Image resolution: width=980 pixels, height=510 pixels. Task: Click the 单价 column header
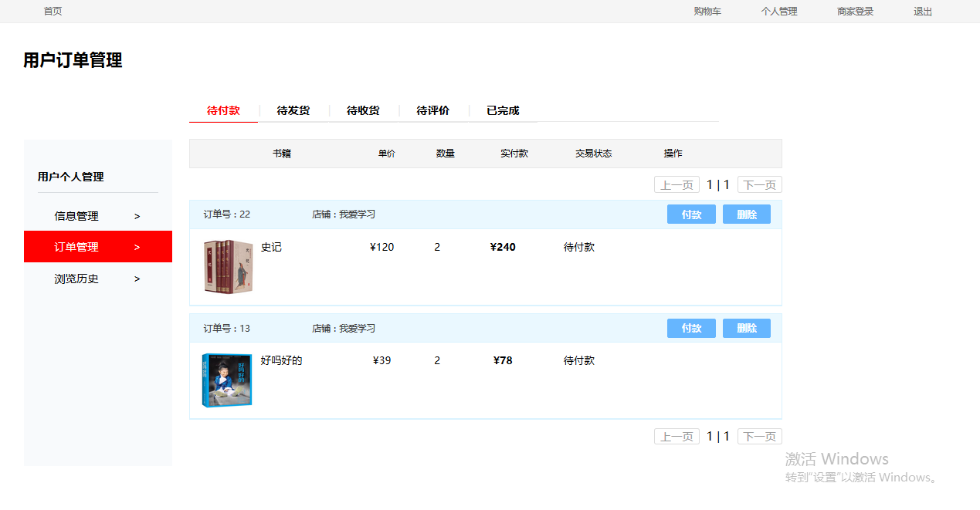[x=387, y=154]
